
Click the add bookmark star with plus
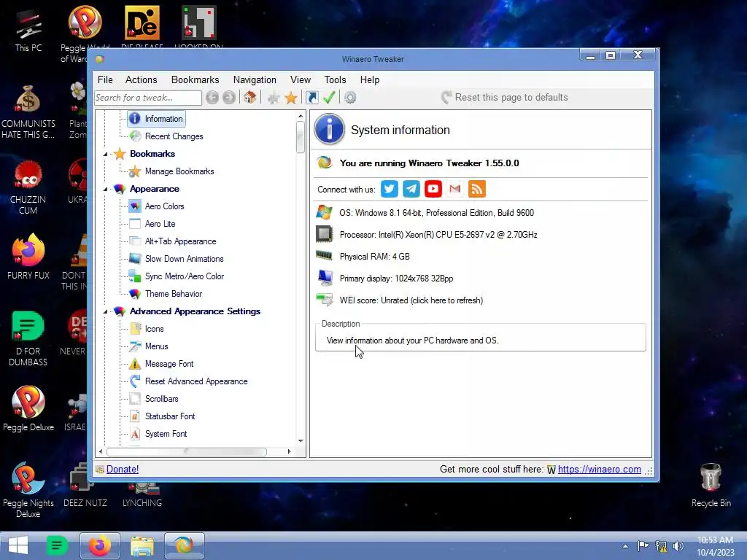click(273, 98)
